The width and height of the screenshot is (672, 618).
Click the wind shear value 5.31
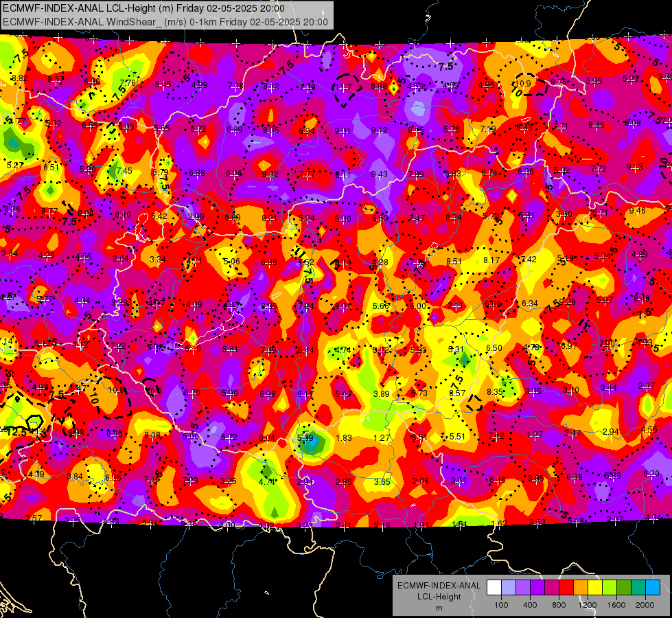click(456, 350)
